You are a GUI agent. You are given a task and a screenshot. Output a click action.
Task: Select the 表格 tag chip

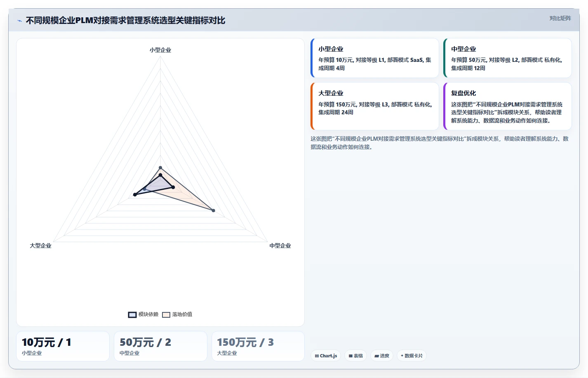click(x=355, y=356)
